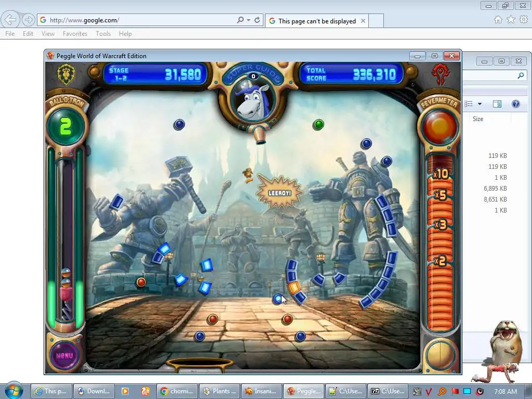
Task: Open the File menu in Internet Explorer
Action: tap(10, 34)
